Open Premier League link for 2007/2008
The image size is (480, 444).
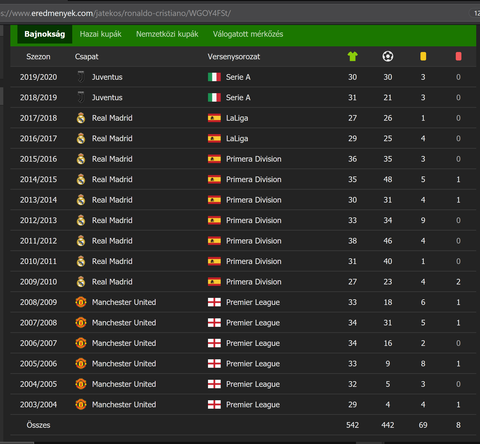tap(253, 323)
